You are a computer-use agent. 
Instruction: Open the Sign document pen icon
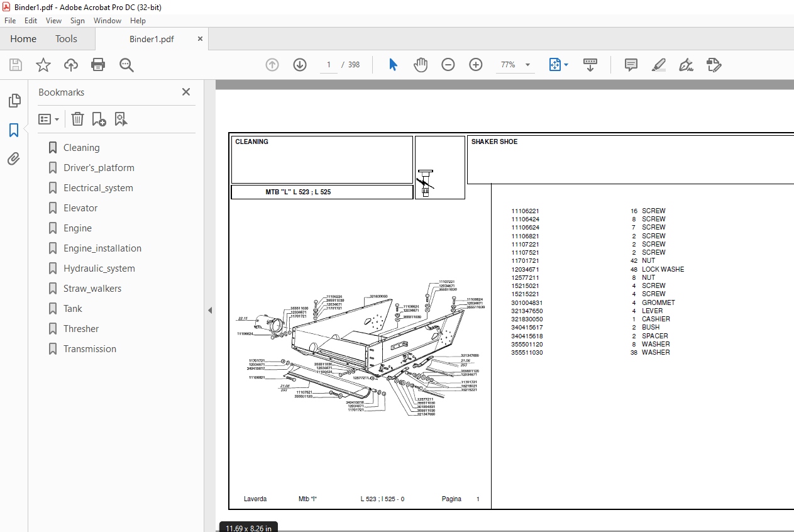tap(686, 65)
